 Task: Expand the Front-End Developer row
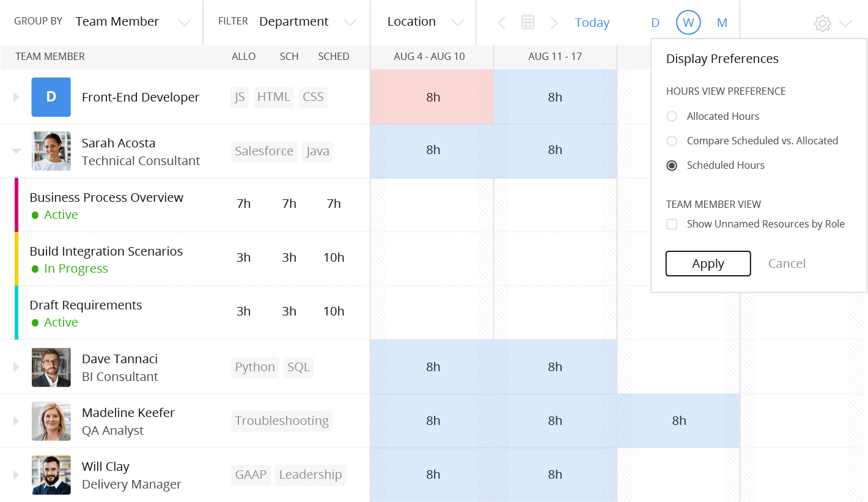(x=16, y=97)
